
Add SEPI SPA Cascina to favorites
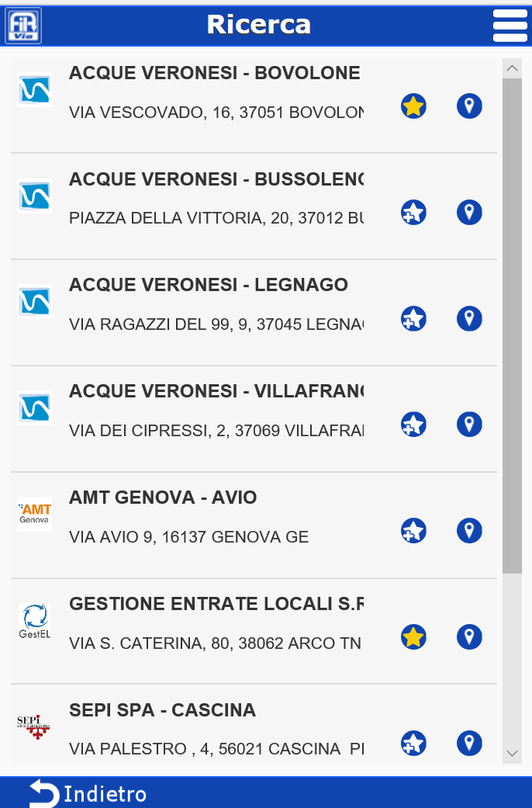(x=413, y=743)
